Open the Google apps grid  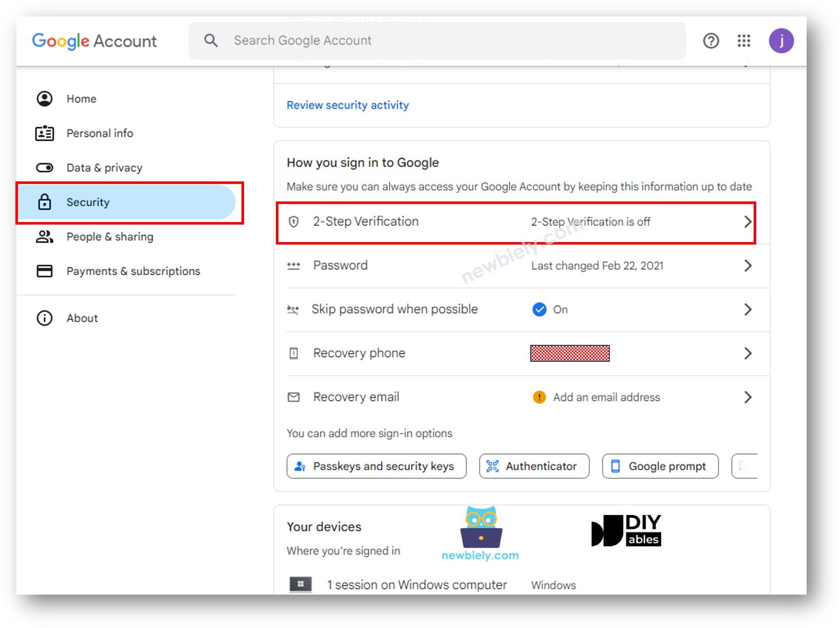[743, 41]
